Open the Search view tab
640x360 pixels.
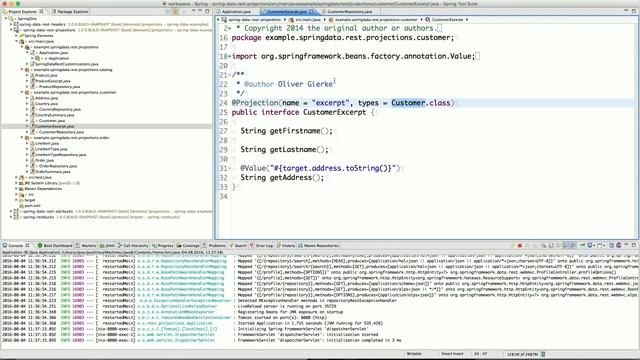(238, 246)
